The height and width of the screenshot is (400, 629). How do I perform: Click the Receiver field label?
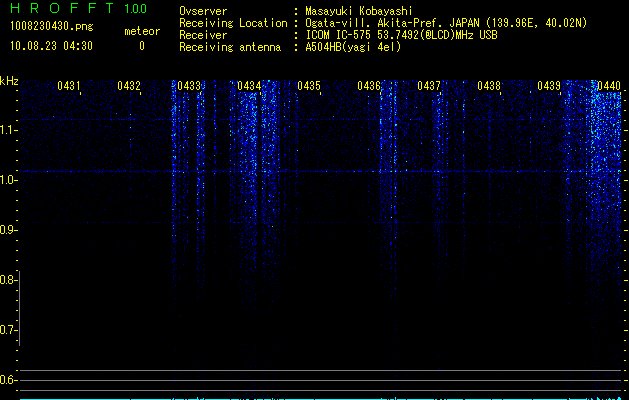[x=203, y=35]
